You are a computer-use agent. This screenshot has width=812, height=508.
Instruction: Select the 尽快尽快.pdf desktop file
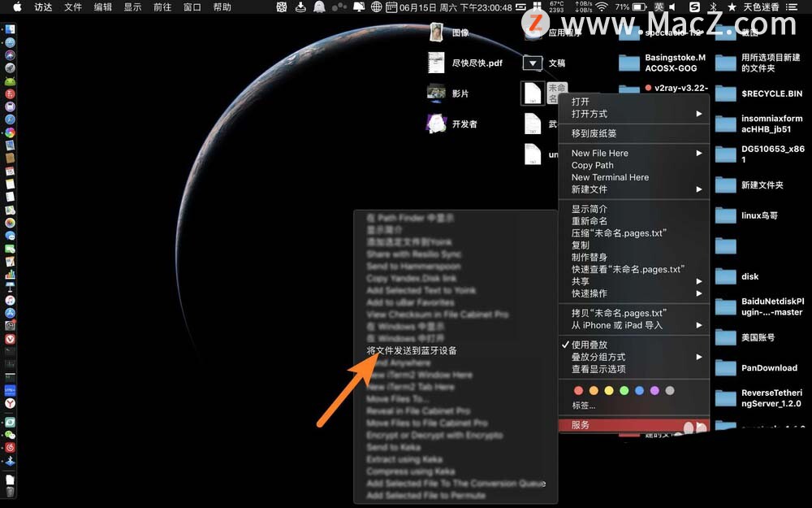(465, 63)
